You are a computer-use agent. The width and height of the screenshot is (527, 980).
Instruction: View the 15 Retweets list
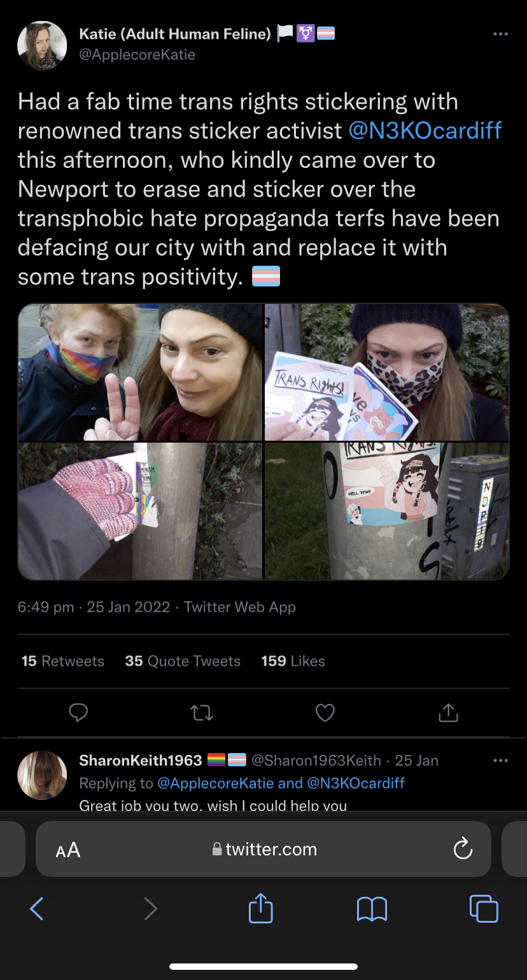63,661
